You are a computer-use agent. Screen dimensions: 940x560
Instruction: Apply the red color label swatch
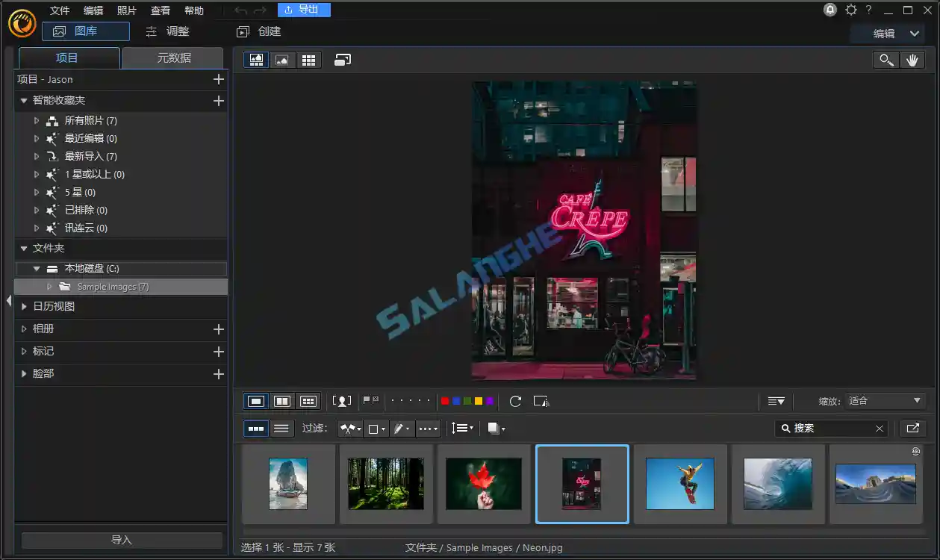point(444,401)
